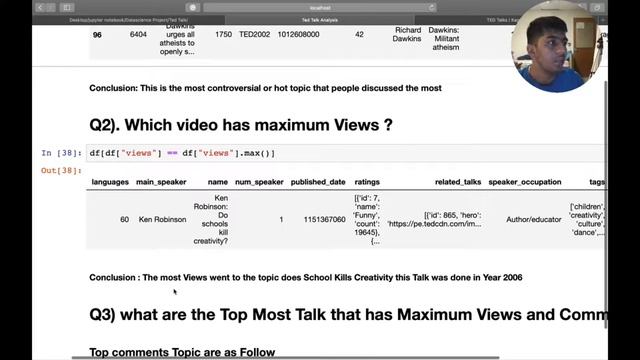Click the 'Ken Robinson' main_speaker cell
Viewport: 640px width, 360px height.
pyautogui.click(x=162, y=220)
